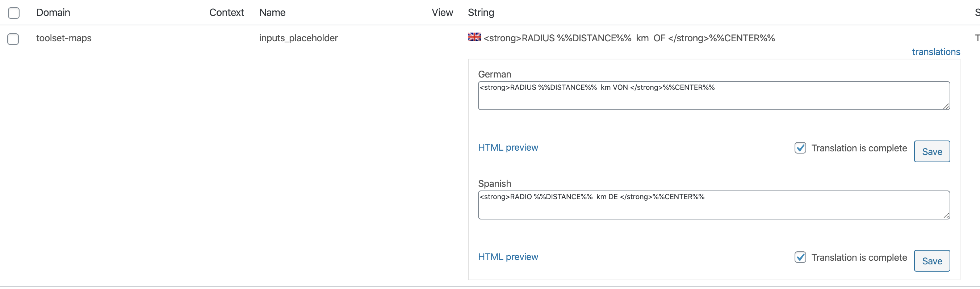
Task: Click the String column header
Action: 481,13
